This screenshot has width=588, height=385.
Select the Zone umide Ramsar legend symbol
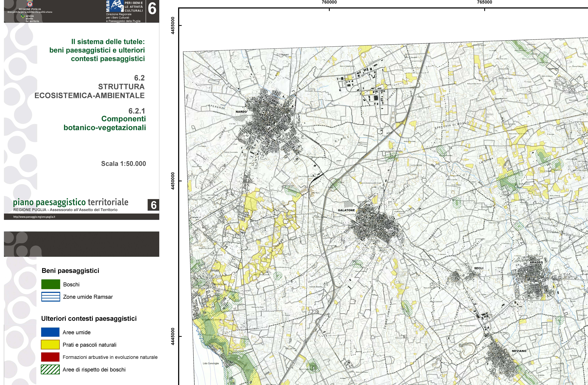coord(51,297)
